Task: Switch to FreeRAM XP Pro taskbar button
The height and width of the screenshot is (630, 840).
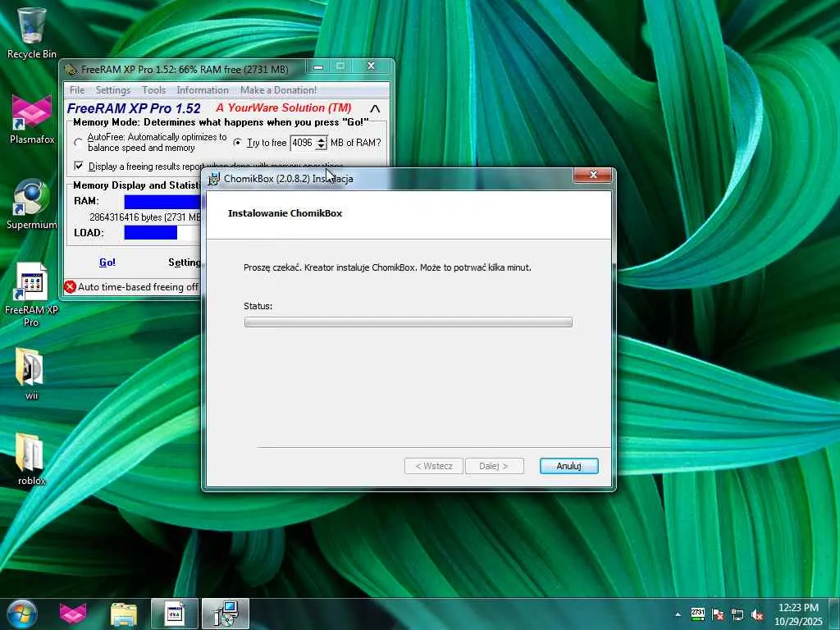Action: tap(175, 614)
